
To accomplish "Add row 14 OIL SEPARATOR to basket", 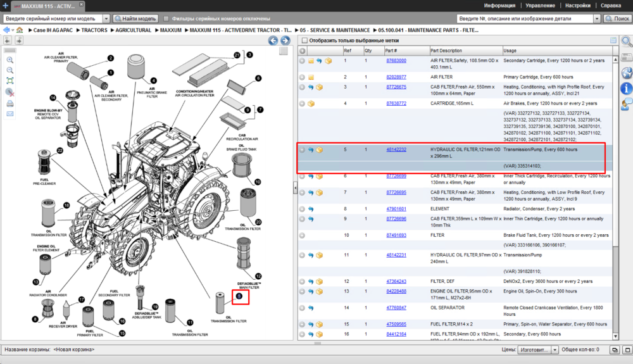I will tap(302, 308).
